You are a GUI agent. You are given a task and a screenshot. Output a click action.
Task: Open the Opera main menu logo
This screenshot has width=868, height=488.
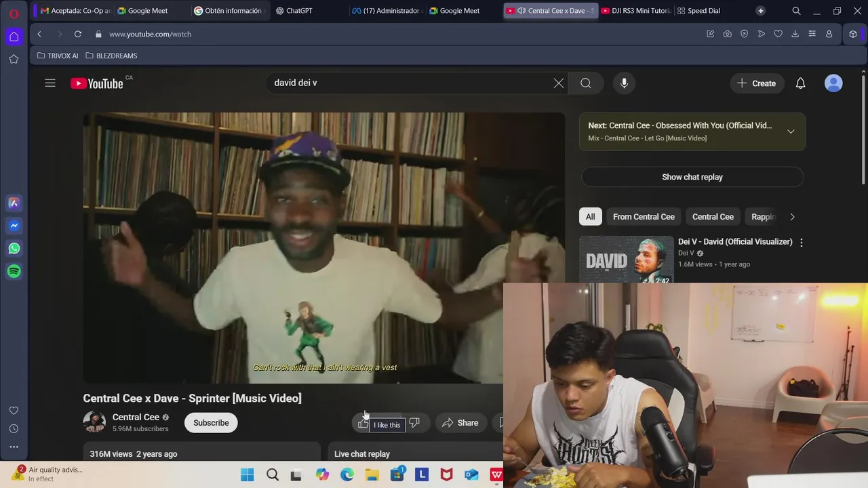pyautogui.click(x=14, y=14)
